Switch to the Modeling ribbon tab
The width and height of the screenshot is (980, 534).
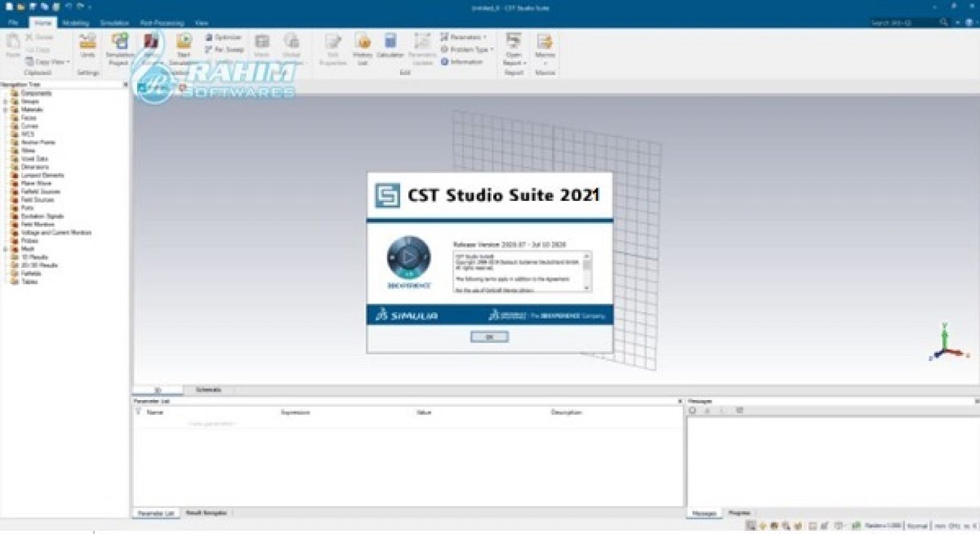[x=75, y=23]
